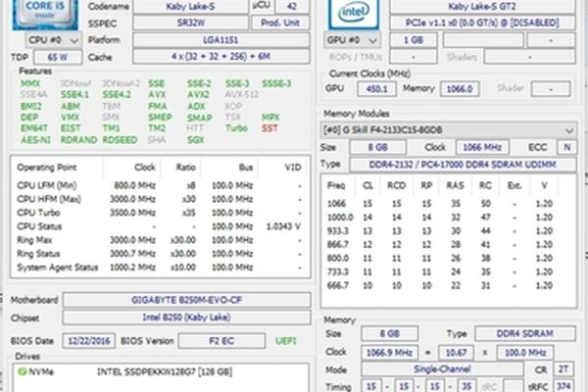Click the 10.67 memory multiplier field

coord(456,353)
